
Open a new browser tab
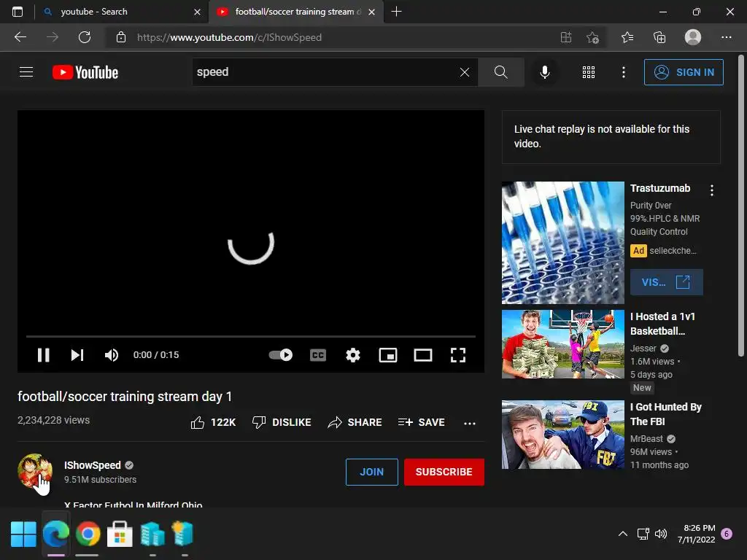396,12
